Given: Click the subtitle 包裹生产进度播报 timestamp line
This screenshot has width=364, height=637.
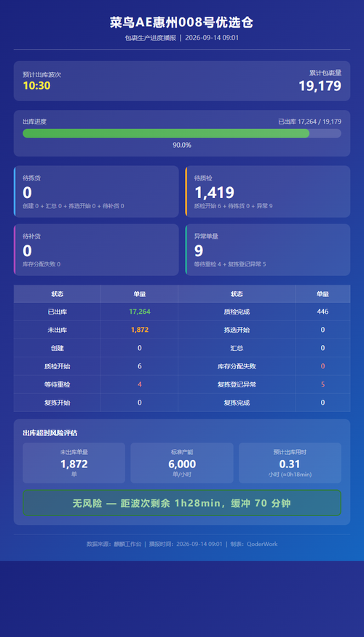Looking at the screenshot, I should 181,38.
